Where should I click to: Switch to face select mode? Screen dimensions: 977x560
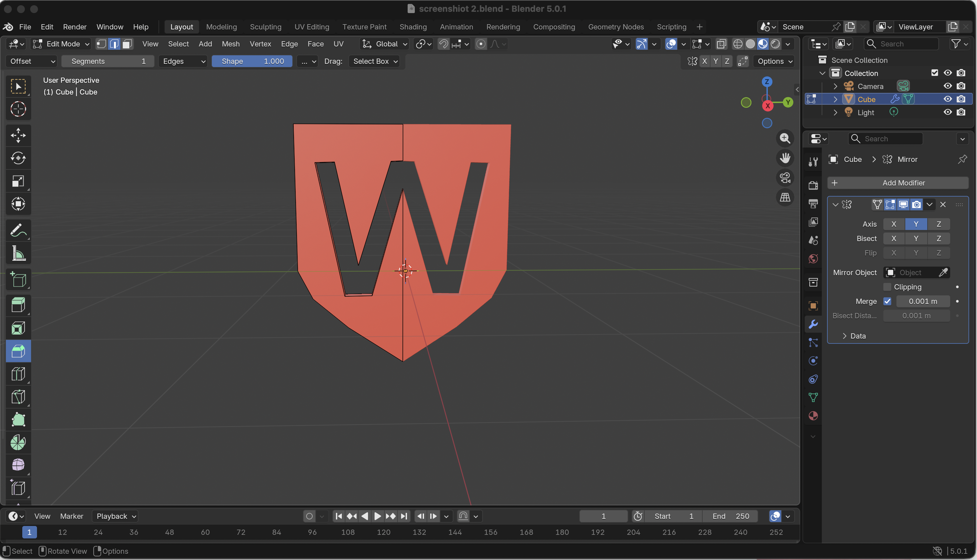point(127,44)
